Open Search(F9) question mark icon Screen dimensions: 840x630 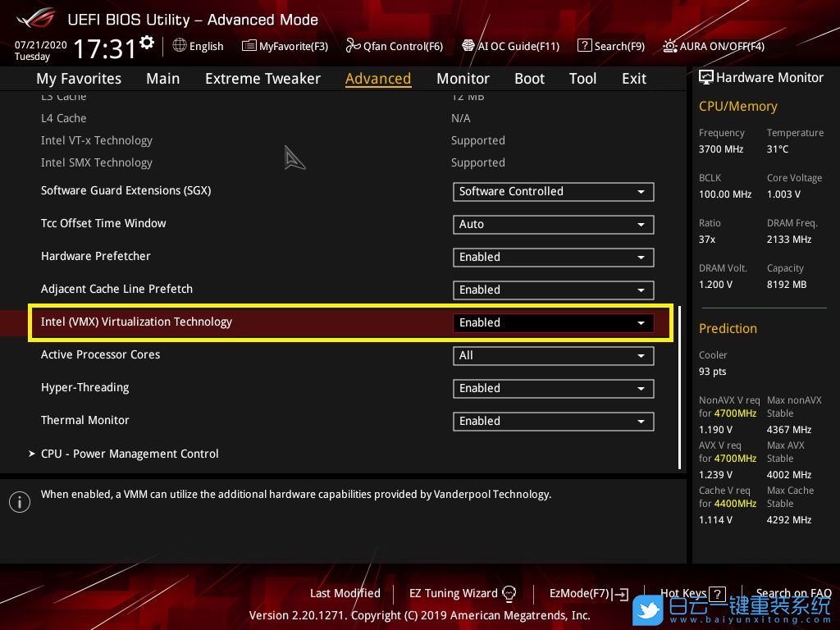click(584, 46)
